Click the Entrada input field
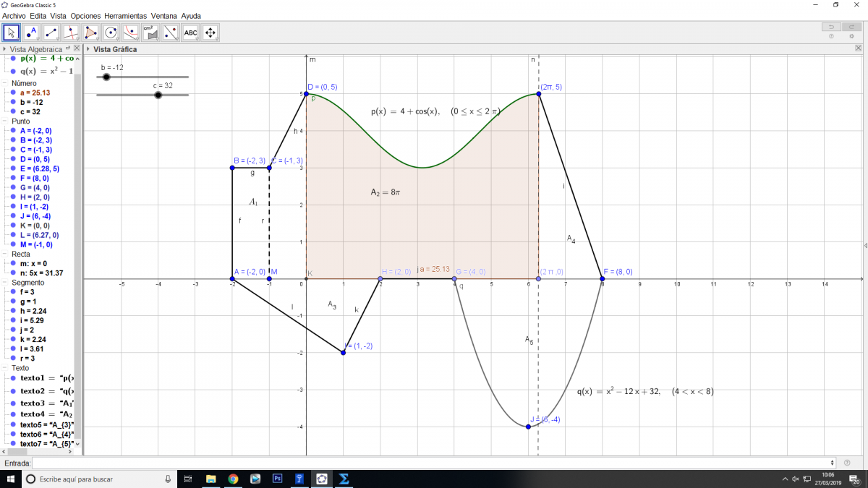This screenshot has height=488, width=868. [x=433, y=463]
